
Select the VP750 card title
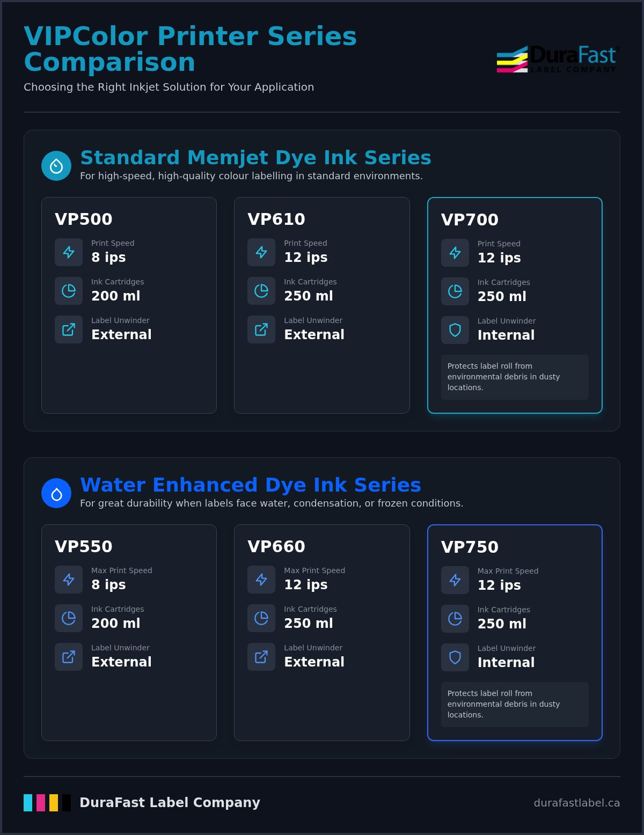click(470, 547)
